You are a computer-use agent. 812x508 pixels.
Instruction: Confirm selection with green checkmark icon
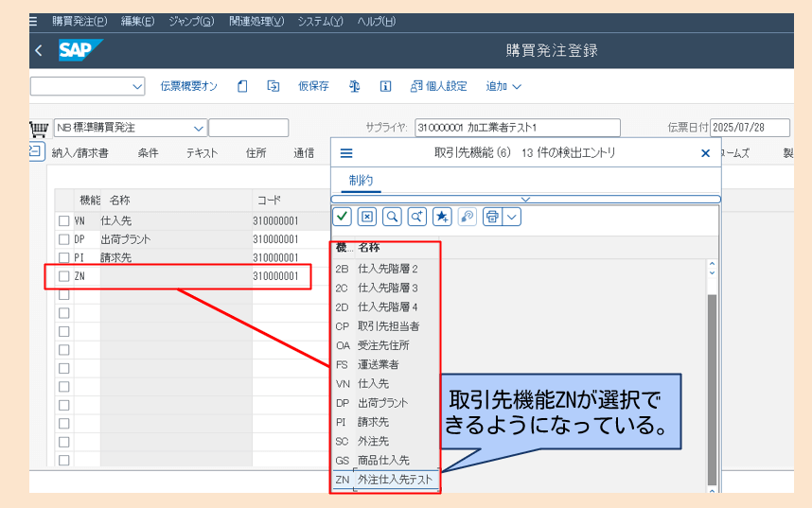342,217
